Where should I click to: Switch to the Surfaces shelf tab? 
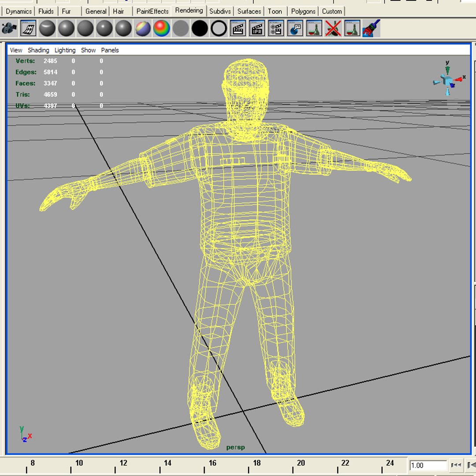coord(249,11)
